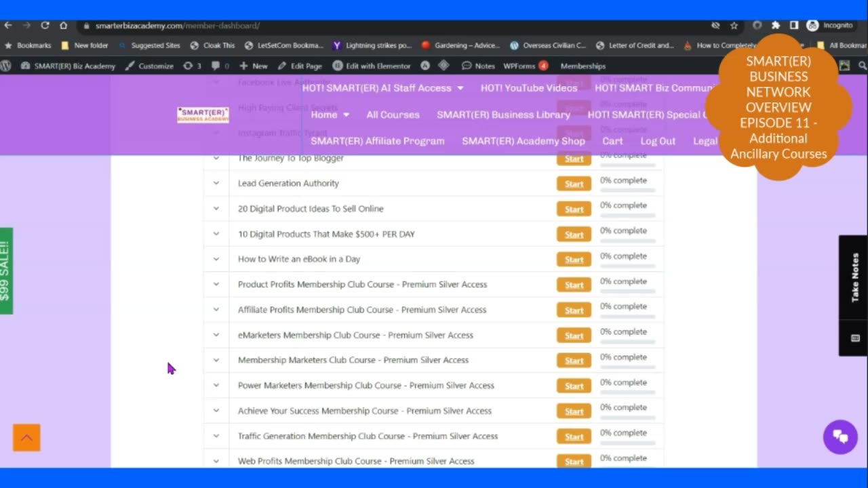This screenshot has width=868, height=488.
Task: Click Log Out in site menu
Action: click(x=658, y=141)
